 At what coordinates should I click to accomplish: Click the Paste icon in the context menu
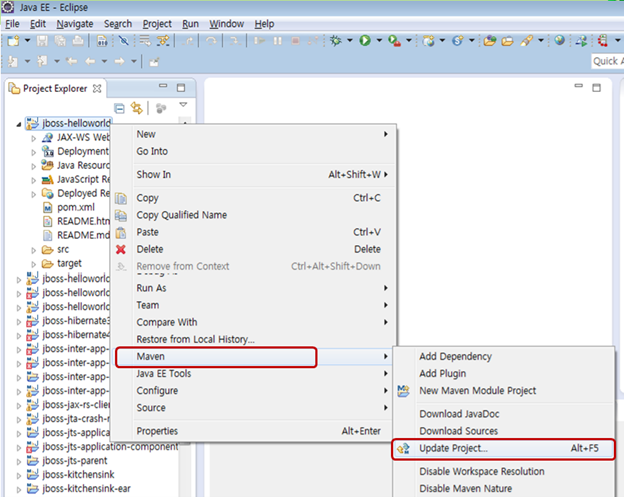121,232
